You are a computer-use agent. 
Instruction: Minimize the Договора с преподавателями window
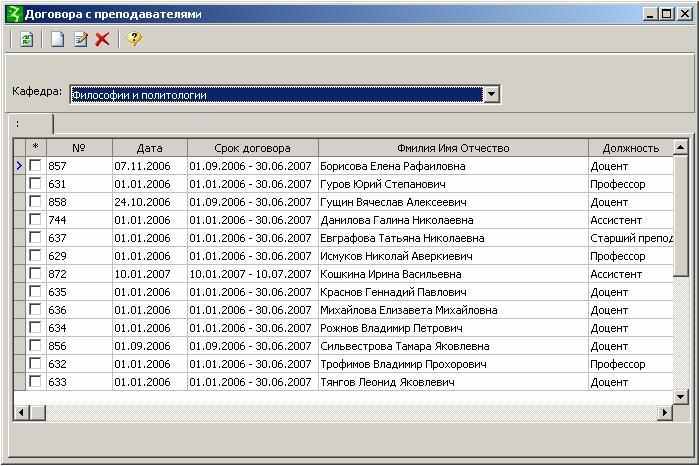pyautogui.click(x=651, y=14)
